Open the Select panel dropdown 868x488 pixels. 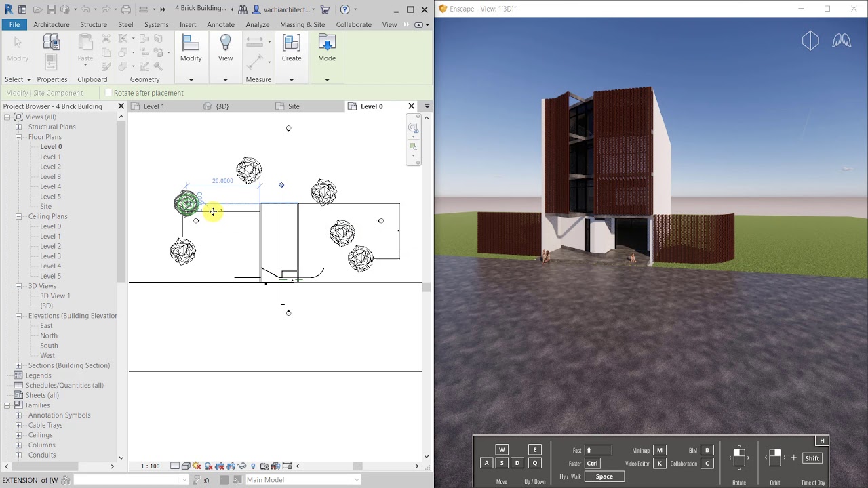pyautogui.click(x=18, y=79)
